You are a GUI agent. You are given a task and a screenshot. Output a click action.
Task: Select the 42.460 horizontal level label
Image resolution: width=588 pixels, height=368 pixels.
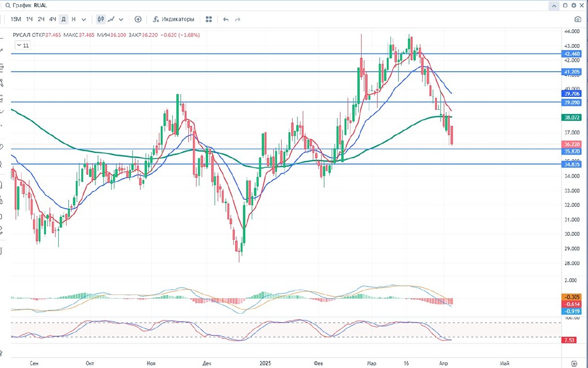[572, 54]
